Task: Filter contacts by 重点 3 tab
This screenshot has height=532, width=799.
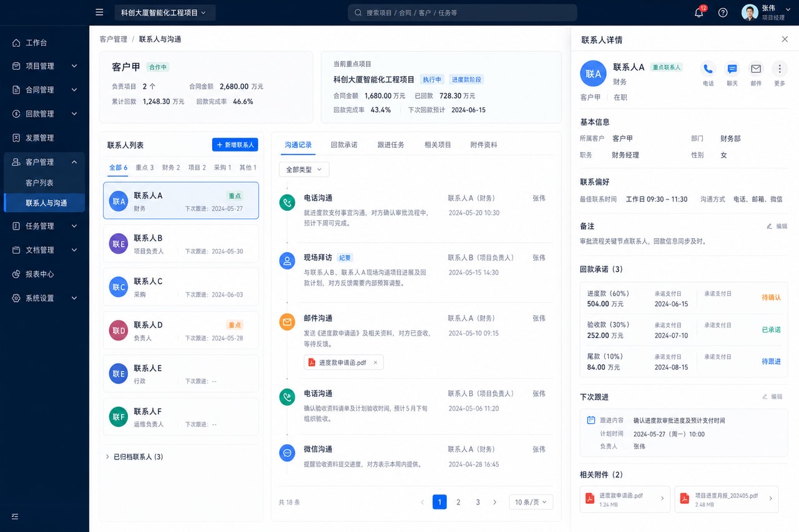Action: 145,168
